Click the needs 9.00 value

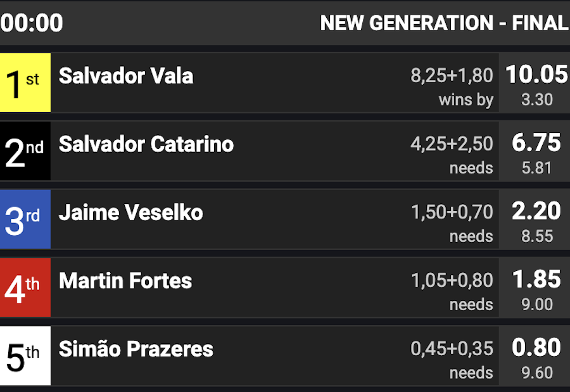pos(537,304)
